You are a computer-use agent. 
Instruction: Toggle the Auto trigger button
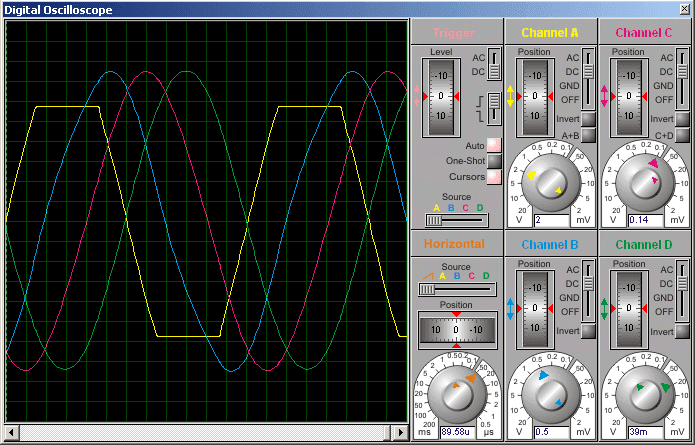[x=494, y=145]
